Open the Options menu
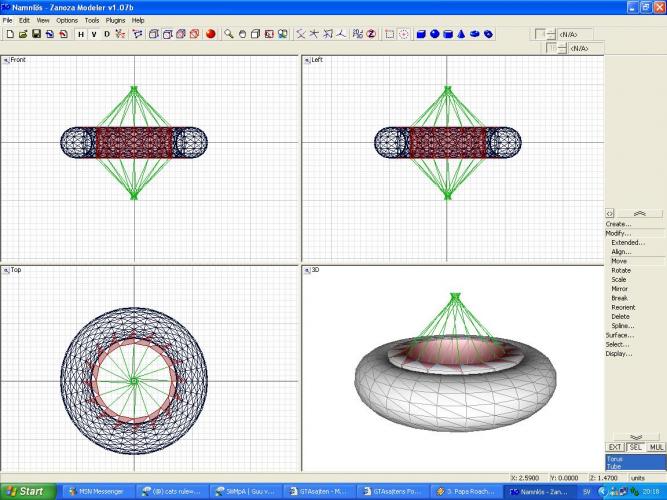Screen dimensions: 667x500 (67, 20)
